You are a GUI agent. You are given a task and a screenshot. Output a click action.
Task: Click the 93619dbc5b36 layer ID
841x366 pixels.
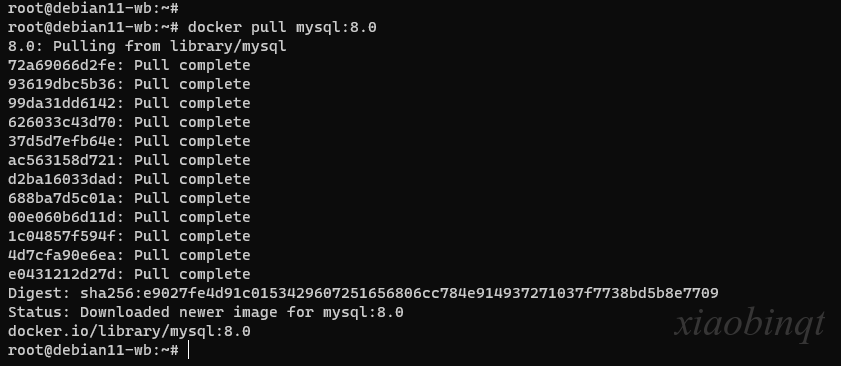(x=62, y=84)
